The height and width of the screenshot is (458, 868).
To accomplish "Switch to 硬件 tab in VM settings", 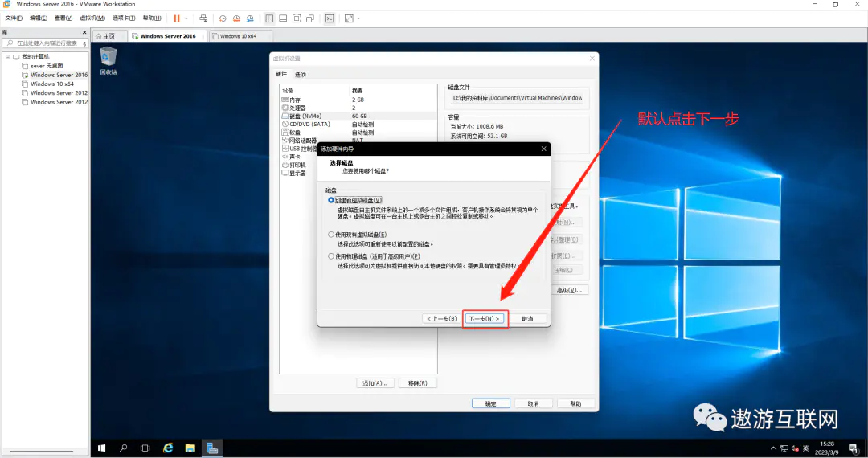I will click(x=281, y=74).
